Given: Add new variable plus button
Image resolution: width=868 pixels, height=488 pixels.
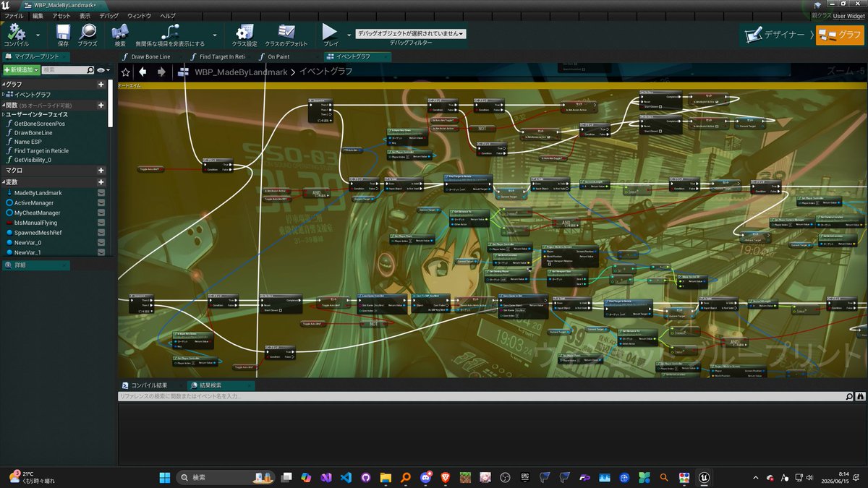Looking at the screenshot, I should click(x=101, y=182).
